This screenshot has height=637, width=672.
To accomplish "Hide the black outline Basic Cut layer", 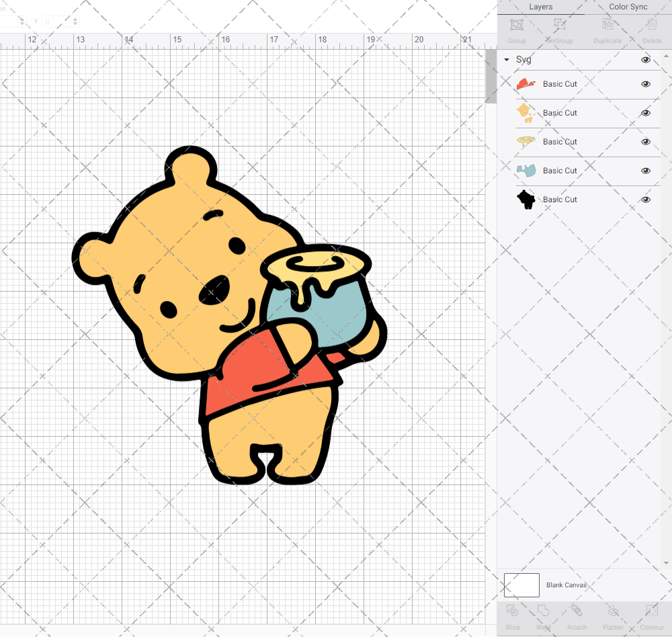I will pos(646,200).
